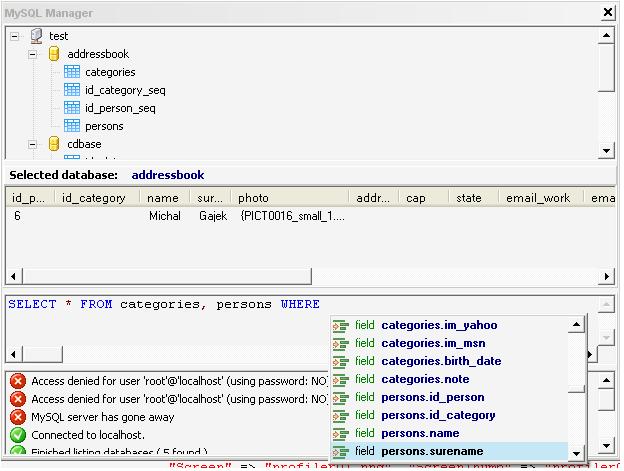Click the field icon for categories.note
The height and width of the screenshot is (471, 624).
tap(341, 380)
